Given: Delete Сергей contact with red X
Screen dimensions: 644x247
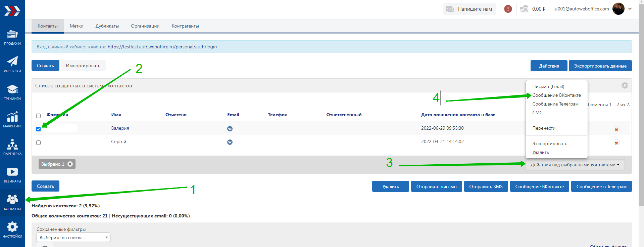Looking at the screenshot, I should click(x=616, y=143).
